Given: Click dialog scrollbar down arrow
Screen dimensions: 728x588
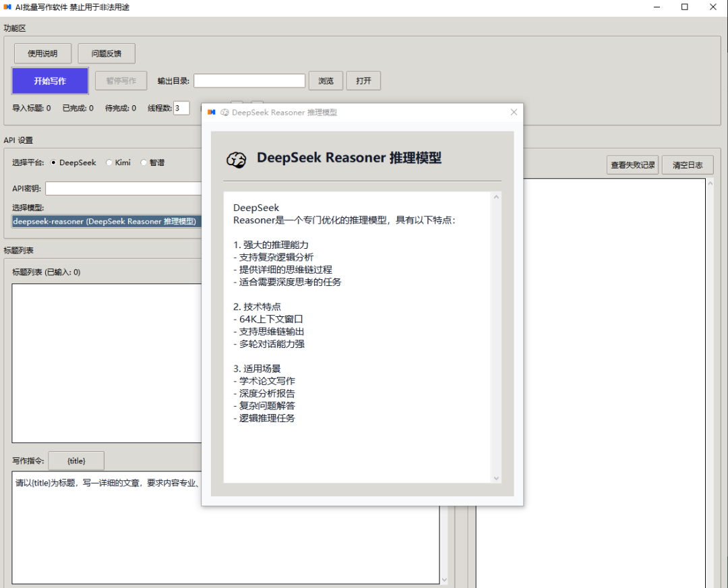Looking at the screenshot, I should click(x=496, y=478).
